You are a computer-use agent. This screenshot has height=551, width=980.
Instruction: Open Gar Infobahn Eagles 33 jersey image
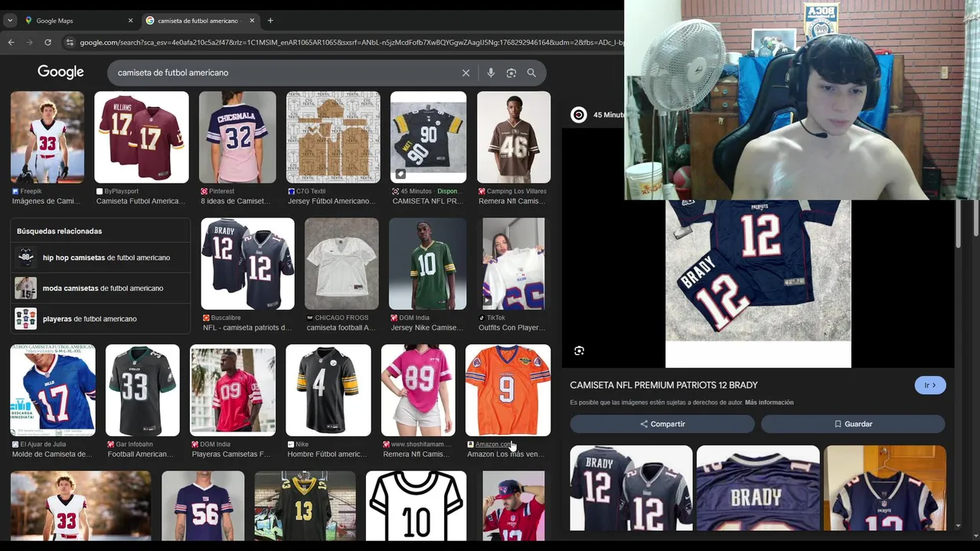point(142,390)
